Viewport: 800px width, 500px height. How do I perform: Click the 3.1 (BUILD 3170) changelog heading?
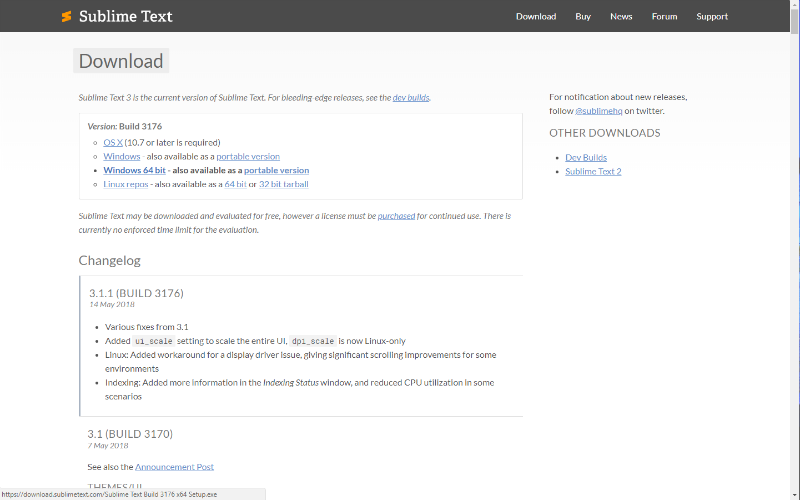130,434
